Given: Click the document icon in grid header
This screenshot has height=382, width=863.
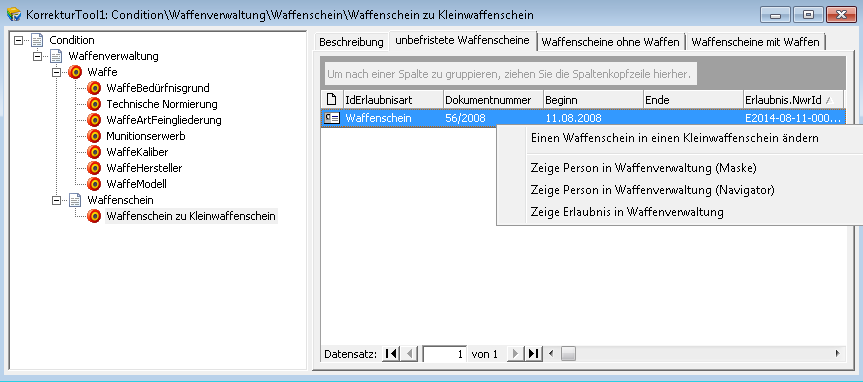Looking at the screenshot, I should 332,100.
